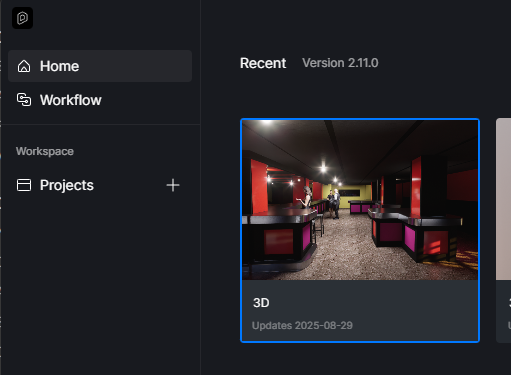Click the divider line below Workflow

tap(100, 125)
